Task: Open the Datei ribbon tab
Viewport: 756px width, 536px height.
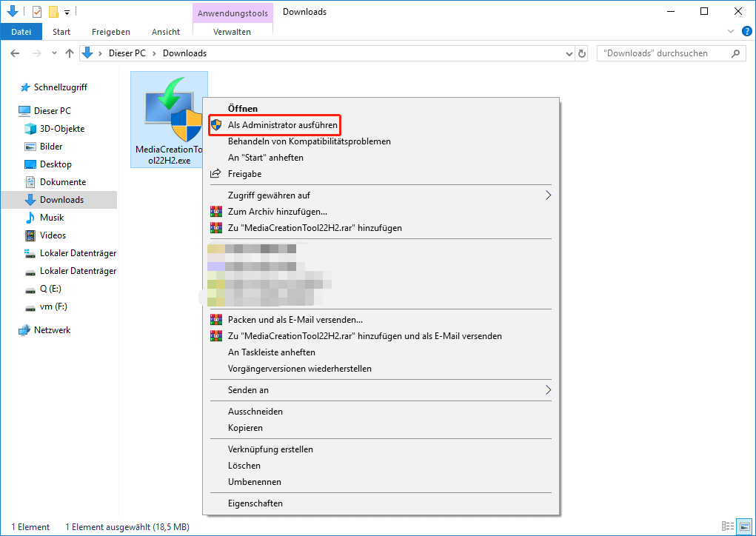Action: [x=21, y=32]
